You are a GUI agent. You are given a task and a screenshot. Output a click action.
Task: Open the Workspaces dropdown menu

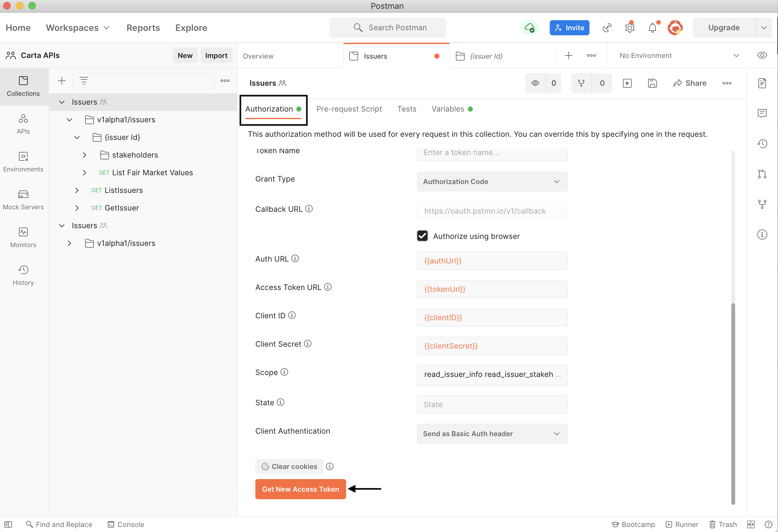[78, 28]
